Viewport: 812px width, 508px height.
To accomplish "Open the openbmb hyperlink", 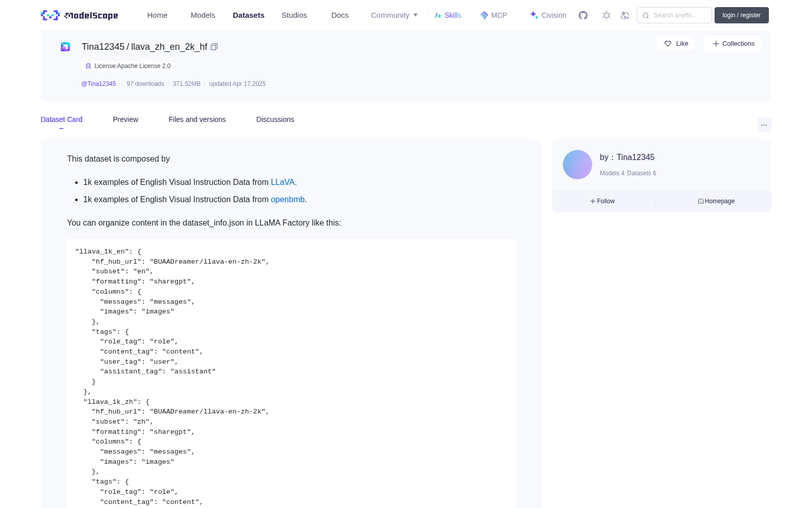I will point(288,199).
